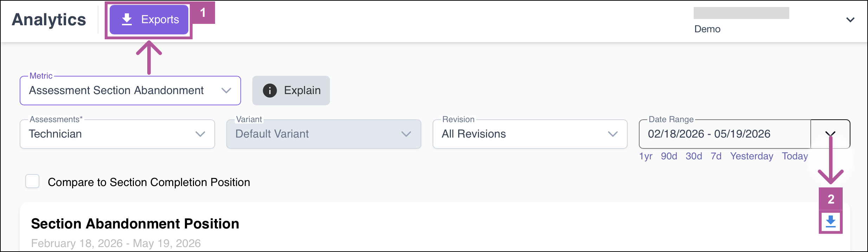Expand the All Revisions dropdown
This screenshot has width=868, height=252.
(x=530, y=134)
